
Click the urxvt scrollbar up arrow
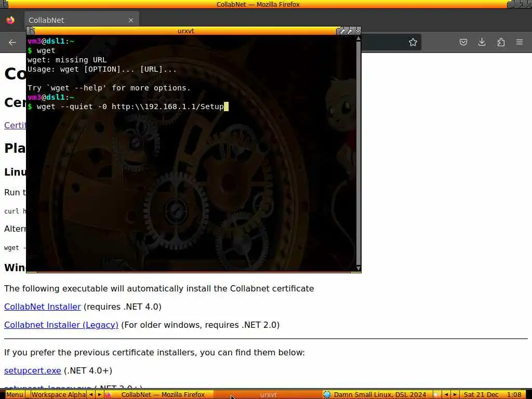point(358,38)
